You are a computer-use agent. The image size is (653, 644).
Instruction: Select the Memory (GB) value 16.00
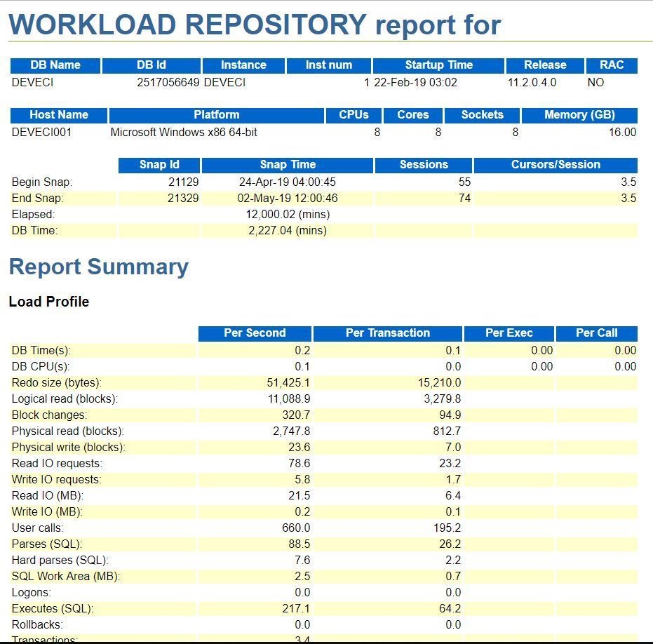[x=622, y=133]
